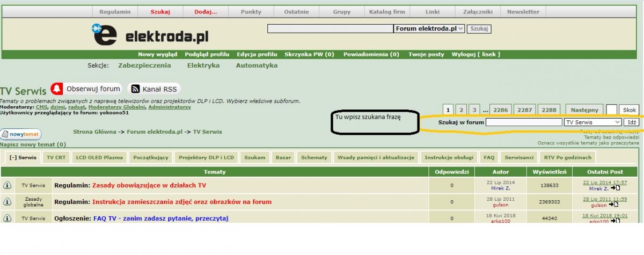Click the Obserwuj forum button label

pos(93,89)
